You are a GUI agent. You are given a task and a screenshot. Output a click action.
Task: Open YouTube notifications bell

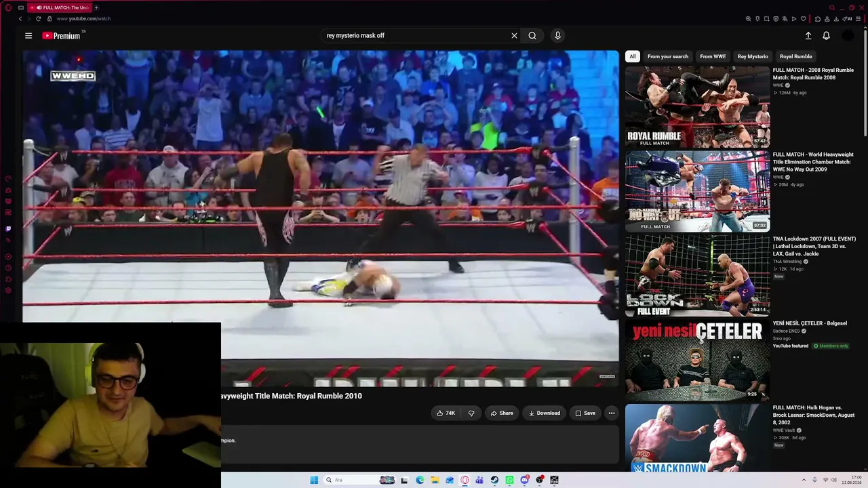point(826,36)
